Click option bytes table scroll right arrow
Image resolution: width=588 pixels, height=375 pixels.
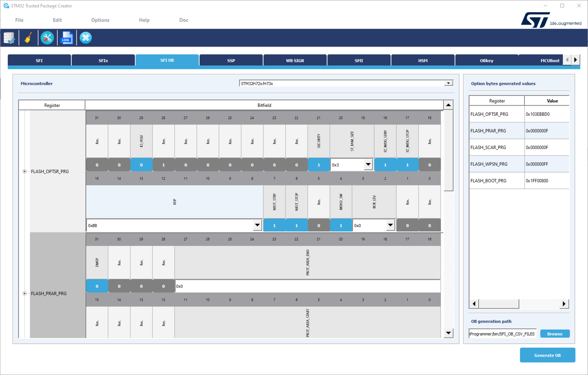(564, 304)
